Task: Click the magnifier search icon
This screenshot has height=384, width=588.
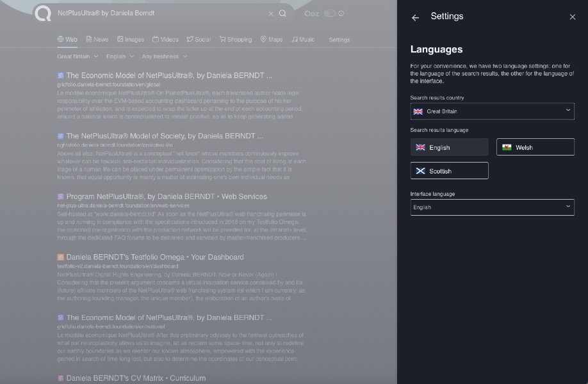Action: [x=282, y=13]
